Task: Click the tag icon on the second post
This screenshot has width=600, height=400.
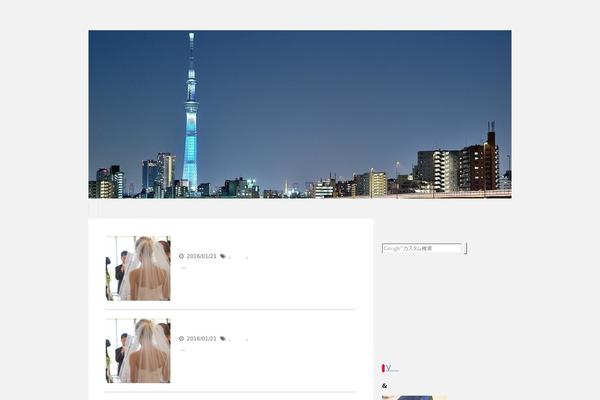Action: point(223,338)
